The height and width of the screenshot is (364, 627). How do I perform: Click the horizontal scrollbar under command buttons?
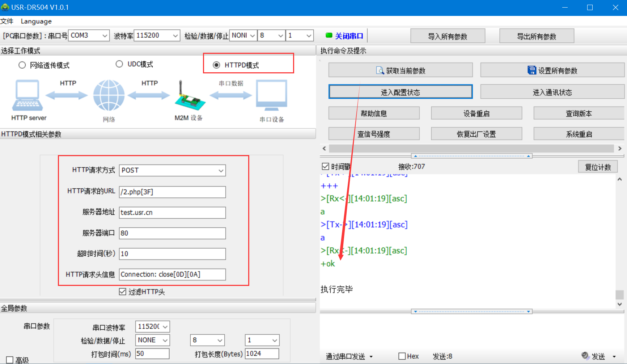pos(471,149)
